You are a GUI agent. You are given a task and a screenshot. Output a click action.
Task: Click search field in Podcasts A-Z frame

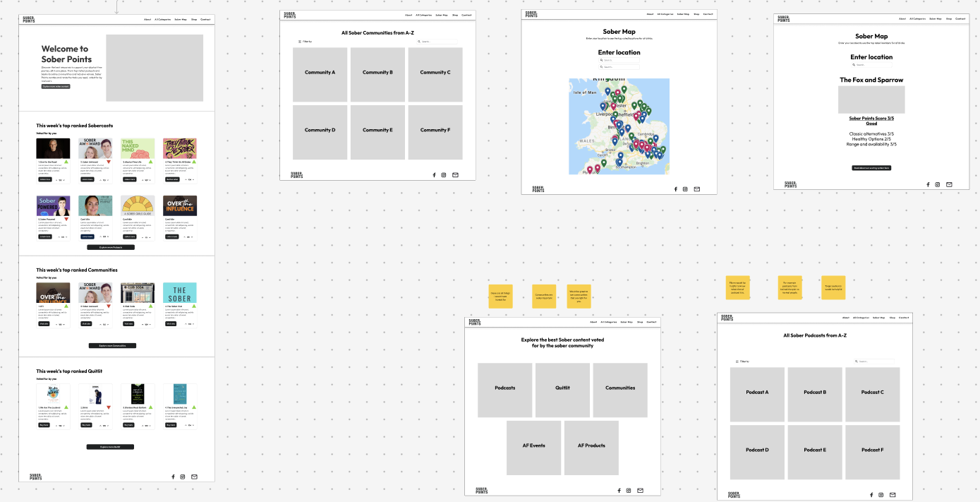pyautogui.click(x=875, y=361)
